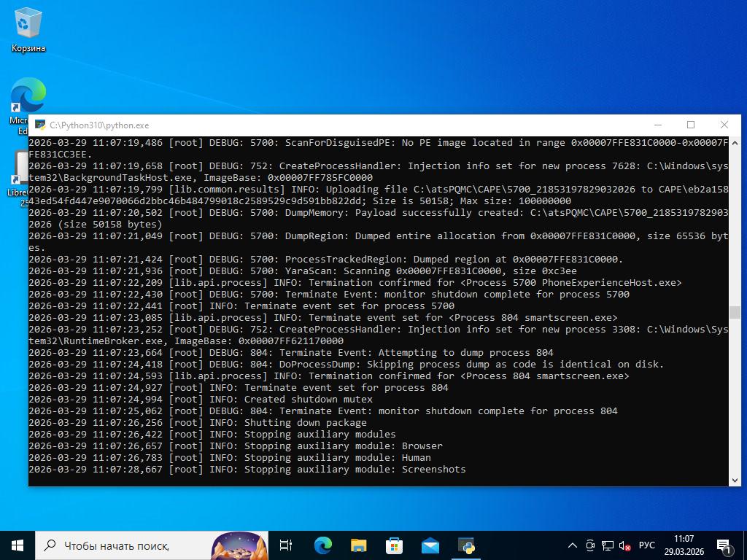Open the Recycle Bin (Корзина) desktop icon
The width and height of the screenshot is (747, 560).
(28, 29)
